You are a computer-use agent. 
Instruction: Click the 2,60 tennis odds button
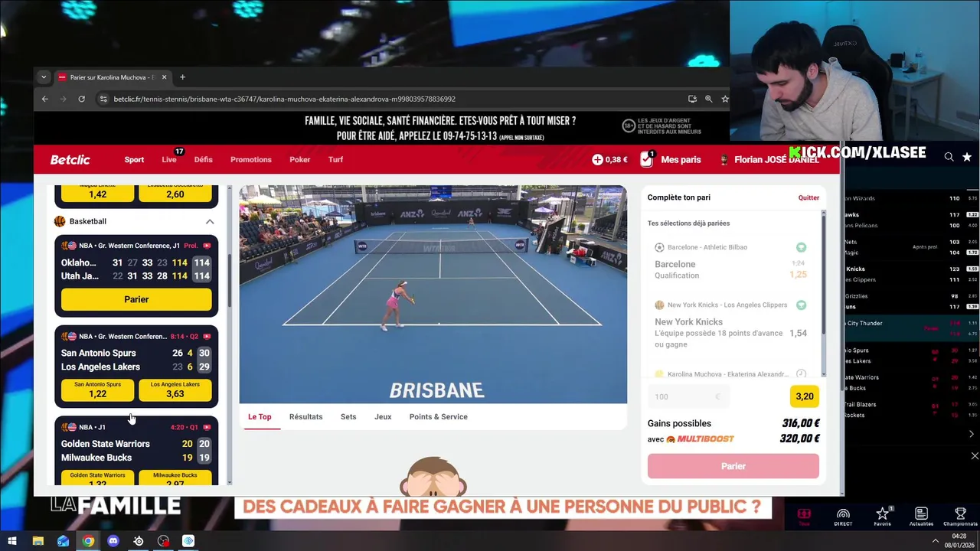point(175,193)
